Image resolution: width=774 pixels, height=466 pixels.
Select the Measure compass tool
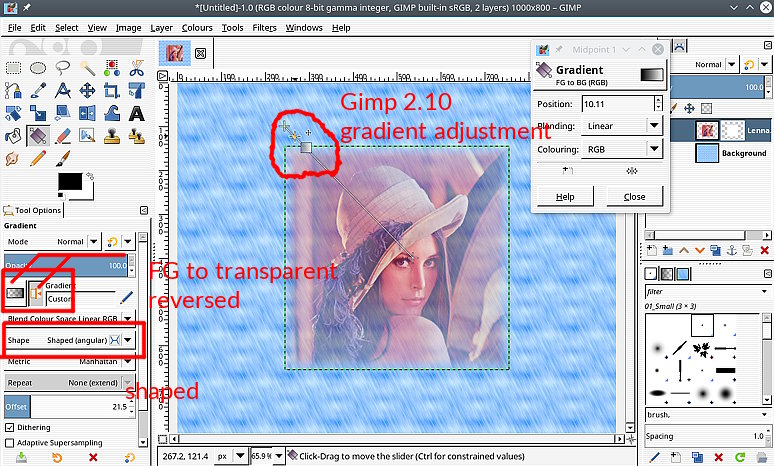pyautogui.click(x=63, y=90)
